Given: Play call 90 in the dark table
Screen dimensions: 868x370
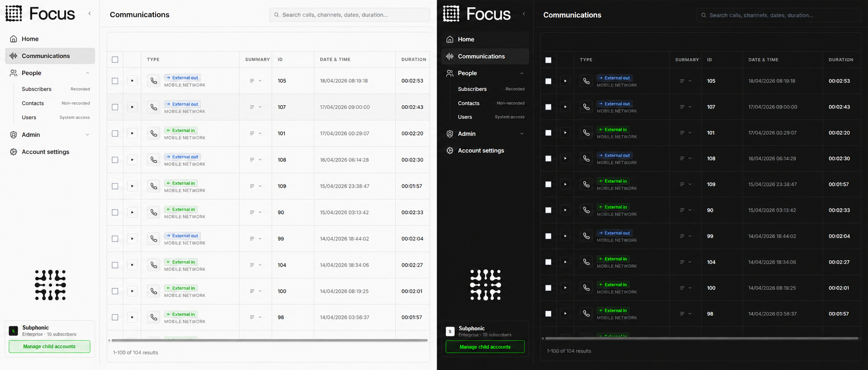Looking at the screenshot, I should pyautogui.click(x=565, y=210).
